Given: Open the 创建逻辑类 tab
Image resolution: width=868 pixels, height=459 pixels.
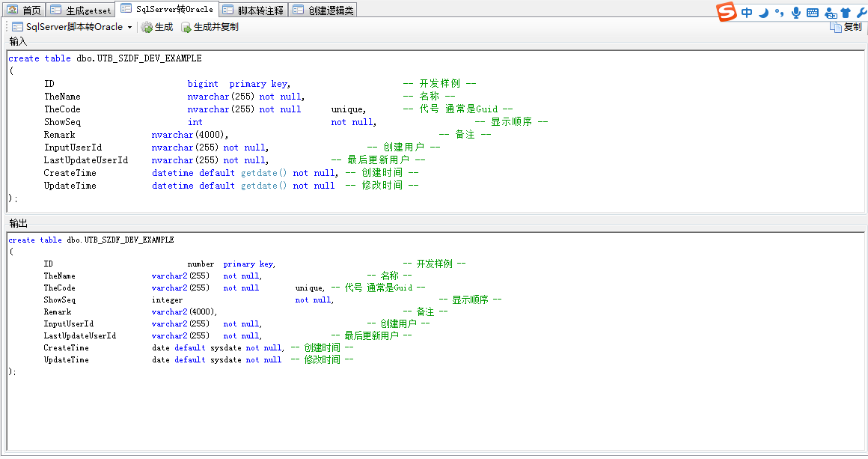Looking at the screenshot, I should coord(323,10).
